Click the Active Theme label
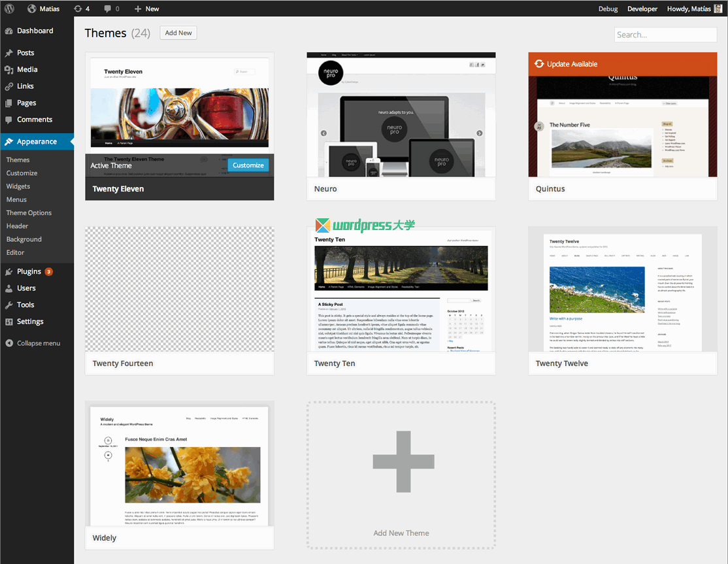 click(111, 166)
